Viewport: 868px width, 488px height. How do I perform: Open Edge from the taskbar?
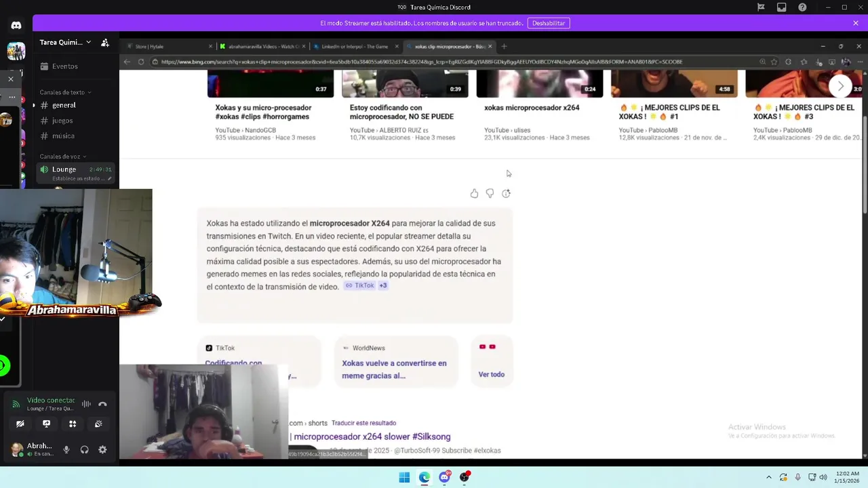[x=425, y=477]
